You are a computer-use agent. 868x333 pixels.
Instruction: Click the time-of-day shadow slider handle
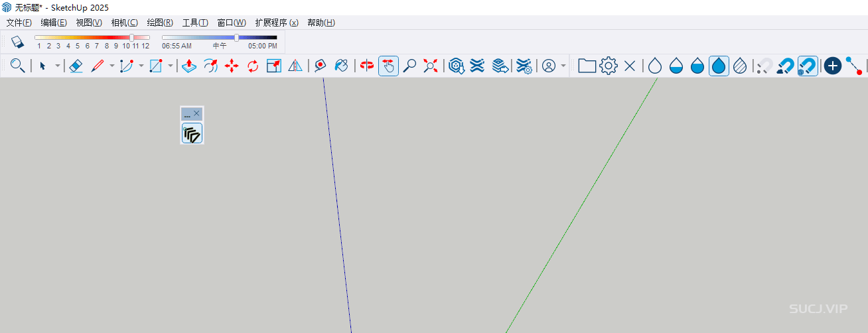click(237, 38)
